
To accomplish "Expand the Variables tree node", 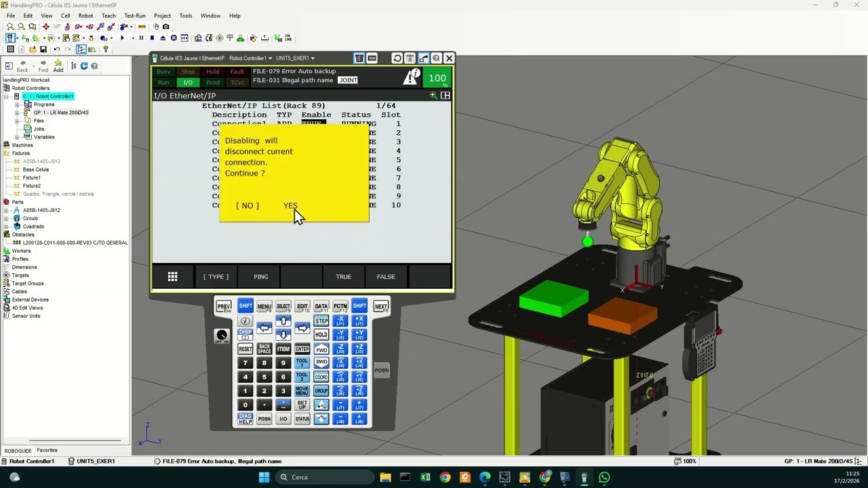I will 17,137.
